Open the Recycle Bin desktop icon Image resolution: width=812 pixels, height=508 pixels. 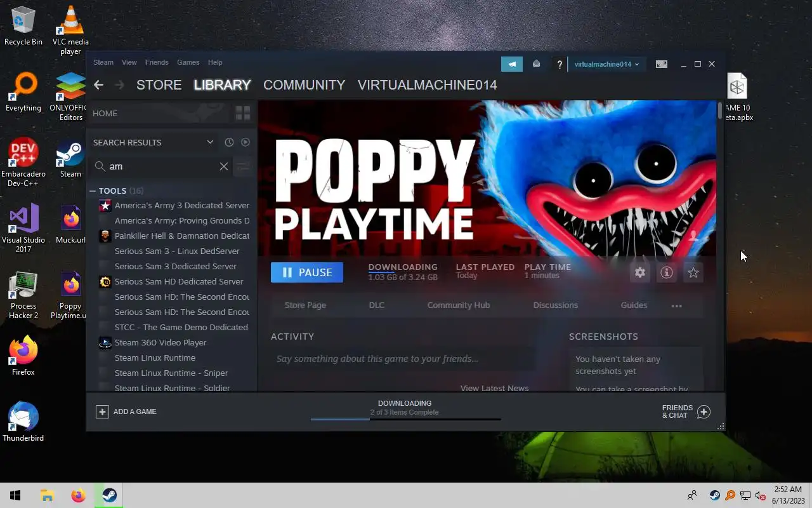[x=23, y=25]
